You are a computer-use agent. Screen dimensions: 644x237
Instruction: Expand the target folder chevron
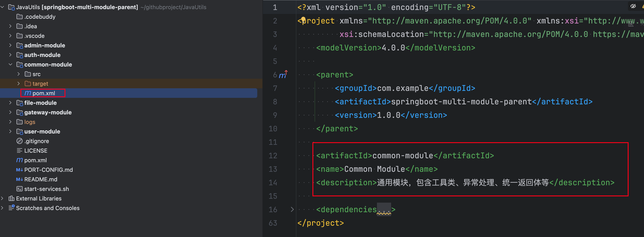pyautogui.click(x=18, y=83)
